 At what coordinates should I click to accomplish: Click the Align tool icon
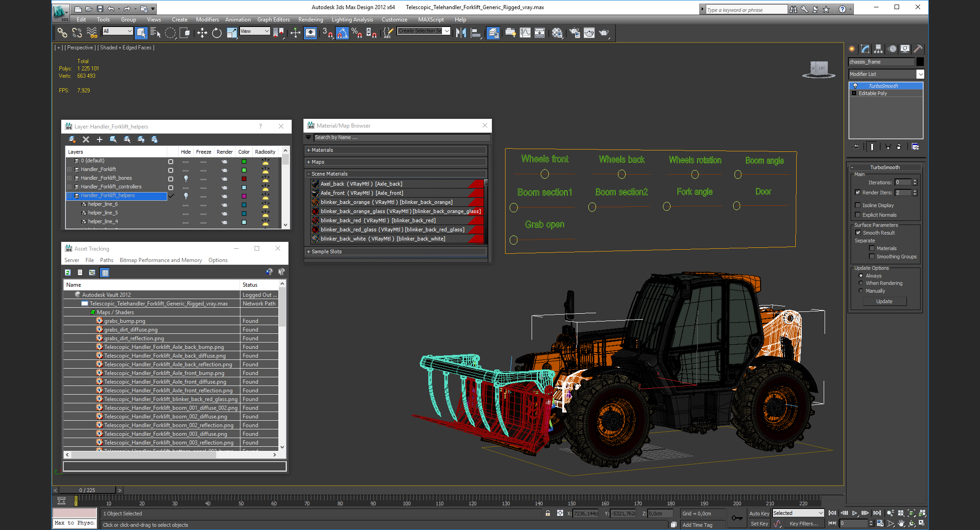(476, 32)
